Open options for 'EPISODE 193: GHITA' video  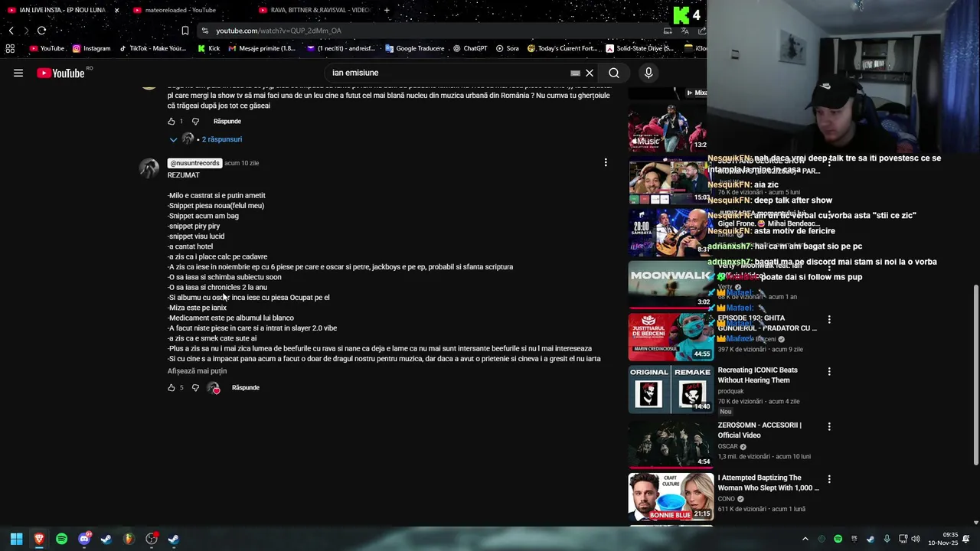pyautogui.click(x=829, y=319)
